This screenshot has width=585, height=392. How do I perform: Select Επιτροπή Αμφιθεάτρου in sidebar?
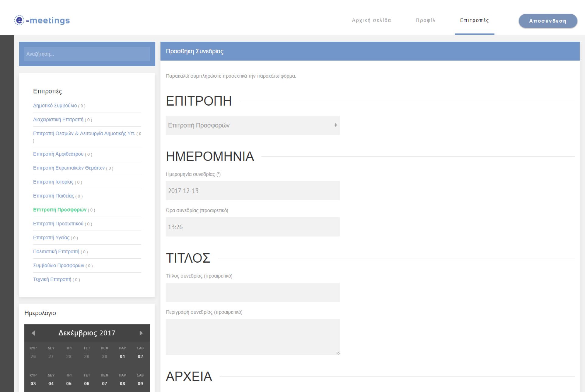click(58, 154)
